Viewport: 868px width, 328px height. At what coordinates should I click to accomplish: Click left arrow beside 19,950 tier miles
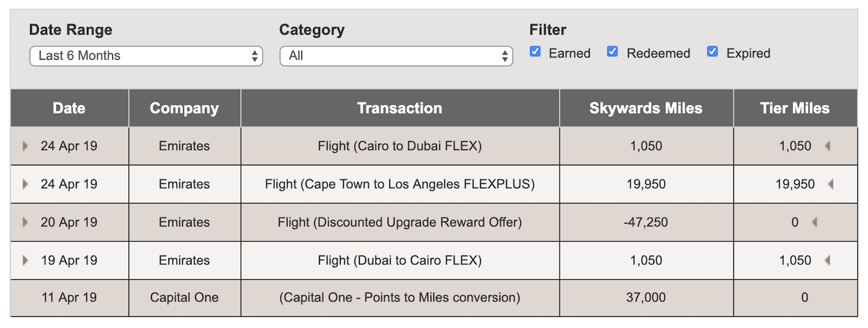[x=831, y=184]
